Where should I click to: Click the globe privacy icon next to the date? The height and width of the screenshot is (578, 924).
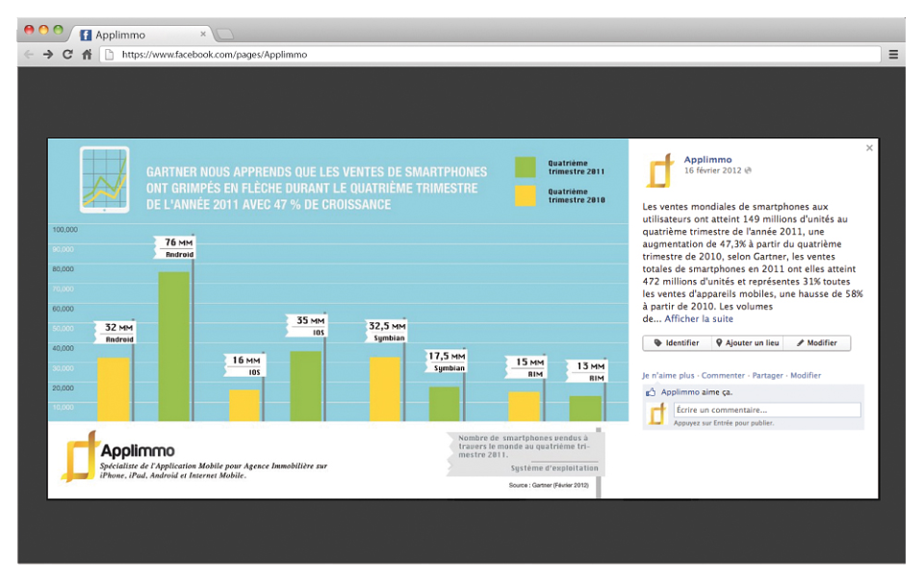click(748, 170)
